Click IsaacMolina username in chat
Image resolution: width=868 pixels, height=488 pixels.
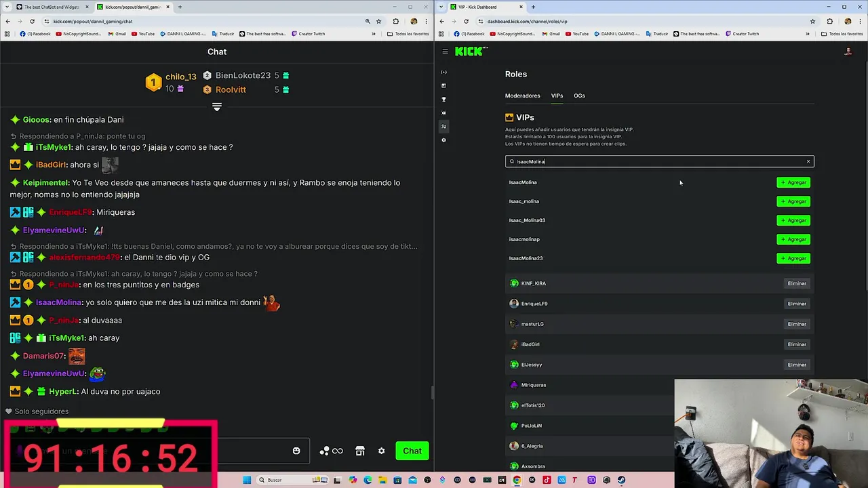(x=58, y=302)
